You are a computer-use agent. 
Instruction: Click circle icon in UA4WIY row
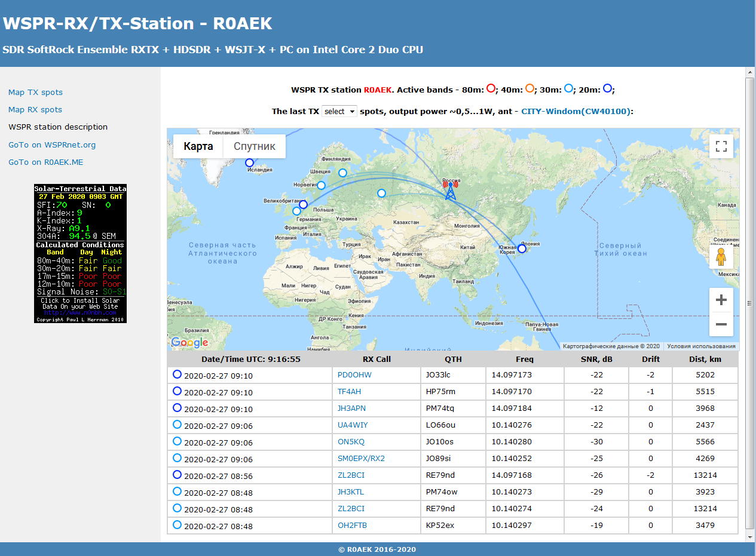(x=177, y=425)
